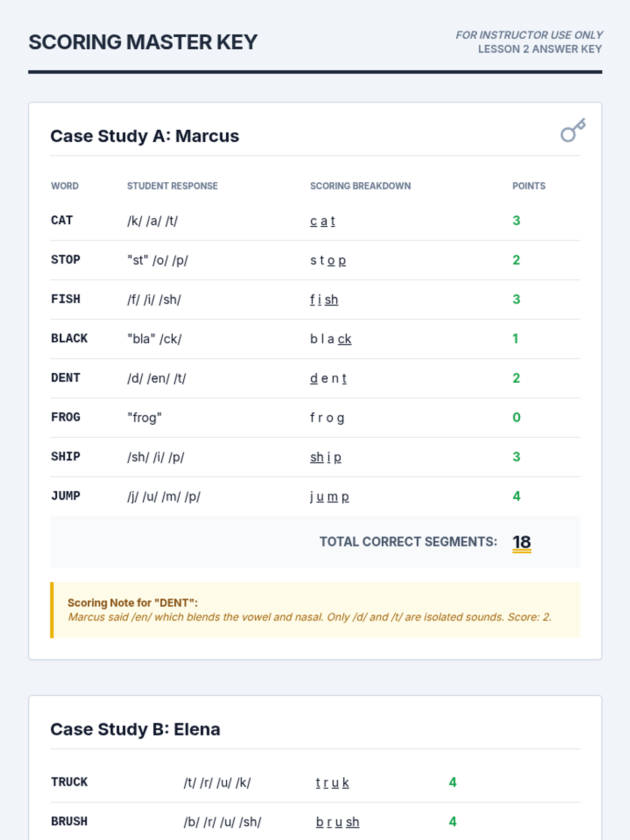Click the key icon in Marcus card

coord(573,130)
